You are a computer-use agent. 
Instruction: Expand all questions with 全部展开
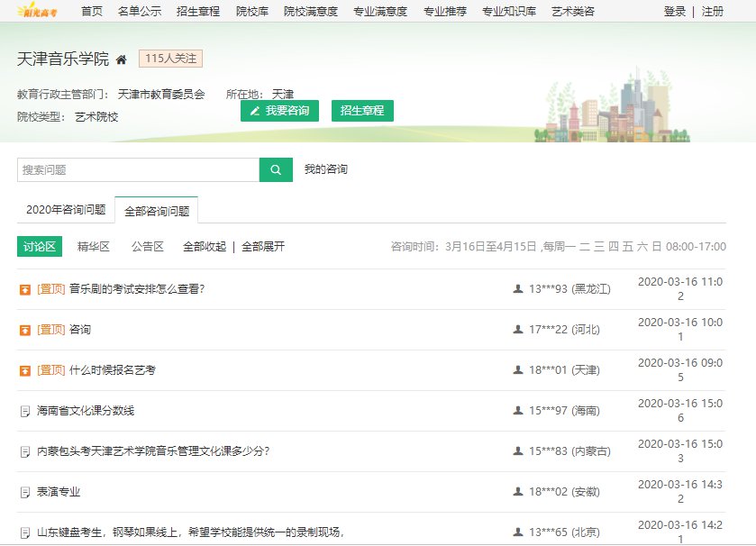tap(263, 246)
